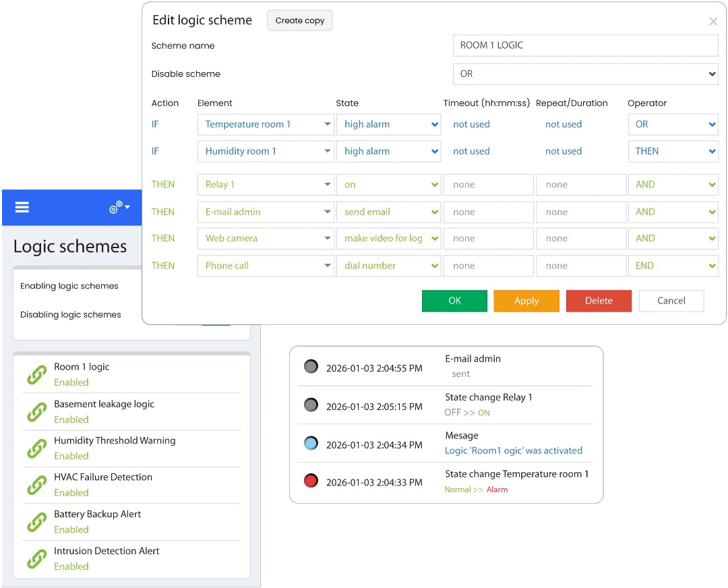Open the dial number state dropdown
728x588 pixels.
pos(389,266)
